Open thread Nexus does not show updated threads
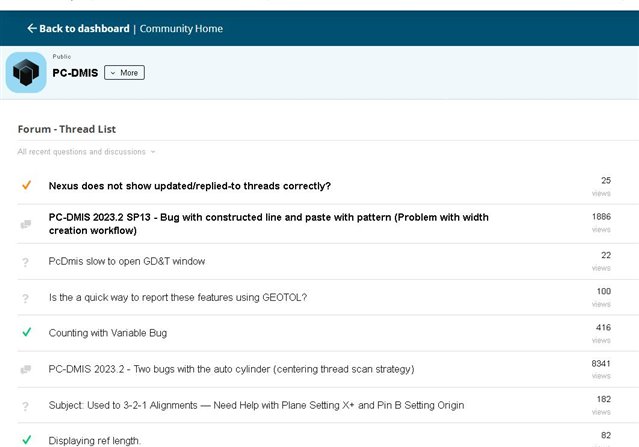This screenshot has height=447, width=639. [189, 186]
